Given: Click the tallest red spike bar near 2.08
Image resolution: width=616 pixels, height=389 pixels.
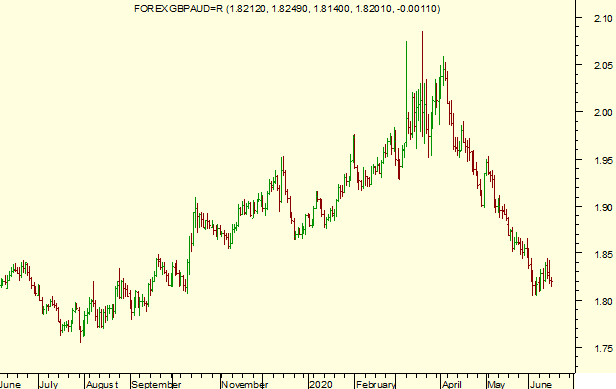Looking at the screenshot, I should click(423, 84).
